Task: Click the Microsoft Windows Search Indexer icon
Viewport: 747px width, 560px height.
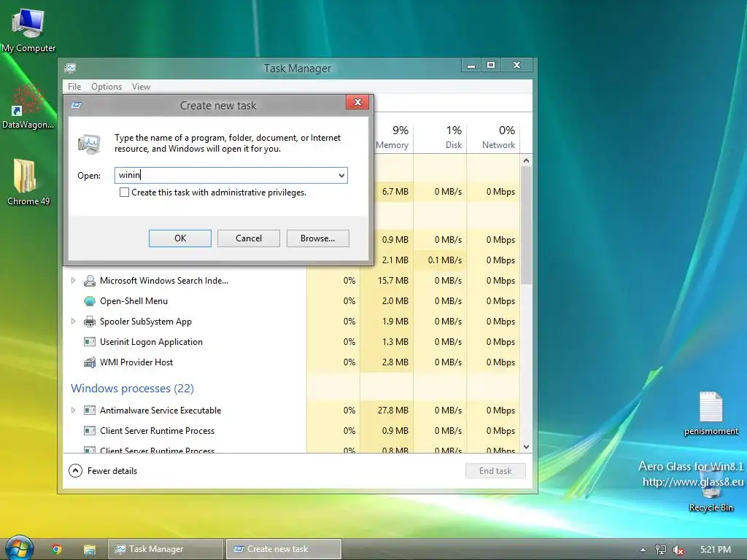Action: pyautogui.click(x=89, y=281)
